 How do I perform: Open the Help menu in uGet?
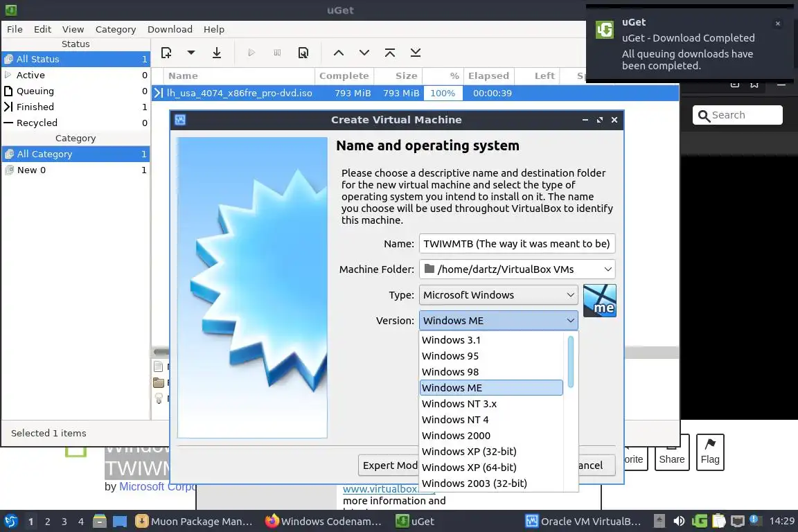[x=214, y=29]
